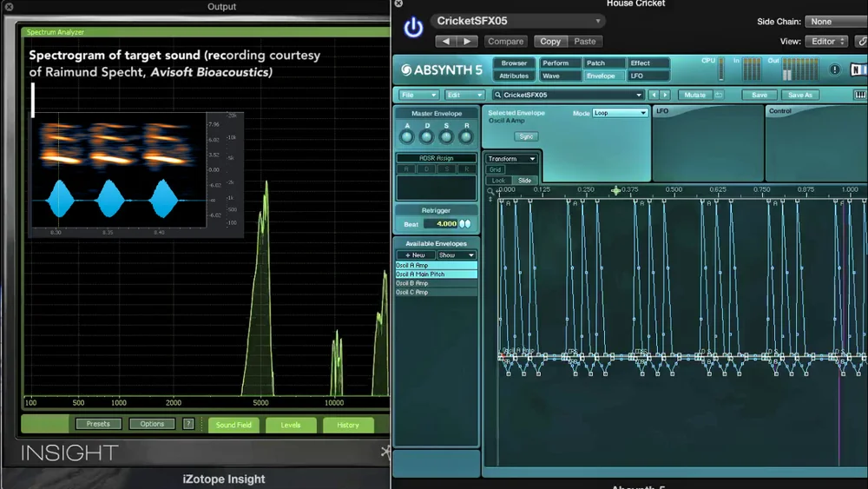Toggle the Sync button for selected envelope
The width and height of the screenshot is (868, 489).
pyautogui.click(x=527, y=136)
